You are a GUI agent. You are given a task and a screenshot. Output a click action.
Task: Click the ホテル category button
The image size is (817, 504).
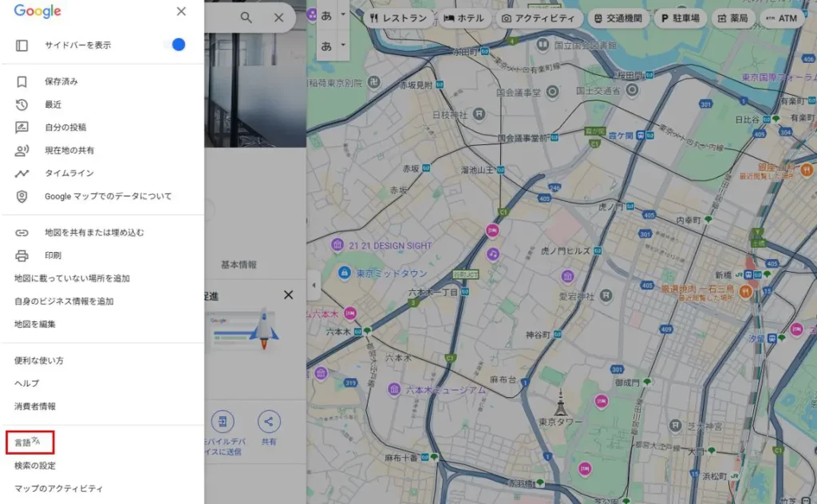464,17
